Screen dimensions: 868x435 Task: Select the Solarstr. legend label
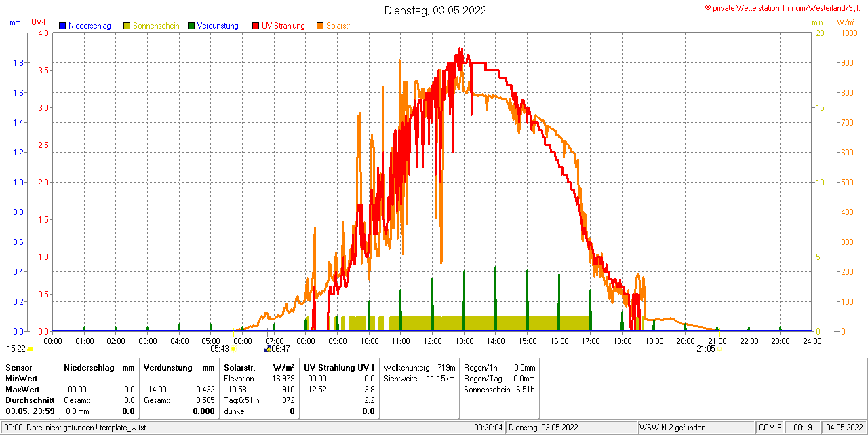pos(339,26)
